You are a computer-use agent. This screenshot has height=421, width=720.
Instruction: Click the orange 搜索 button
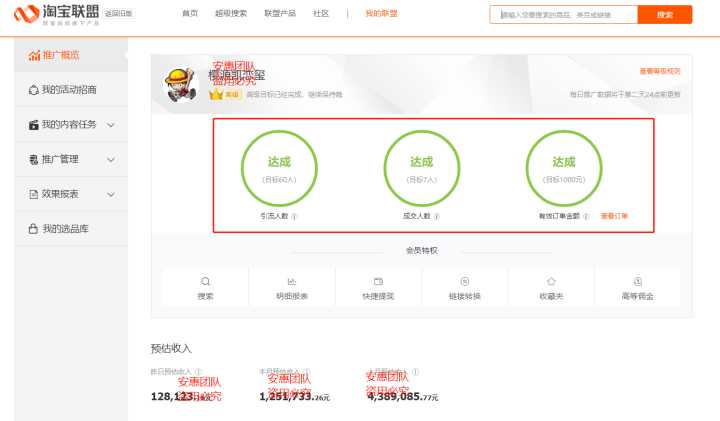click(x=664, y=15)
